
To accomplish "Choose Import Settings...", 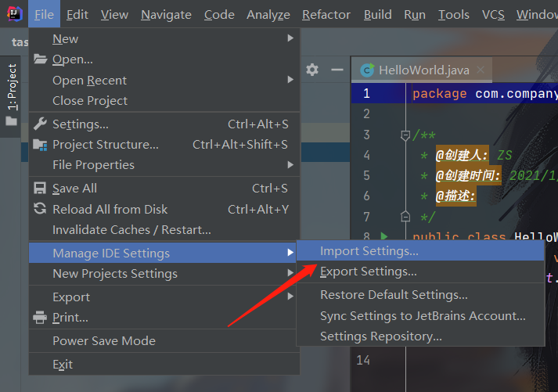I will pos(420,250).
